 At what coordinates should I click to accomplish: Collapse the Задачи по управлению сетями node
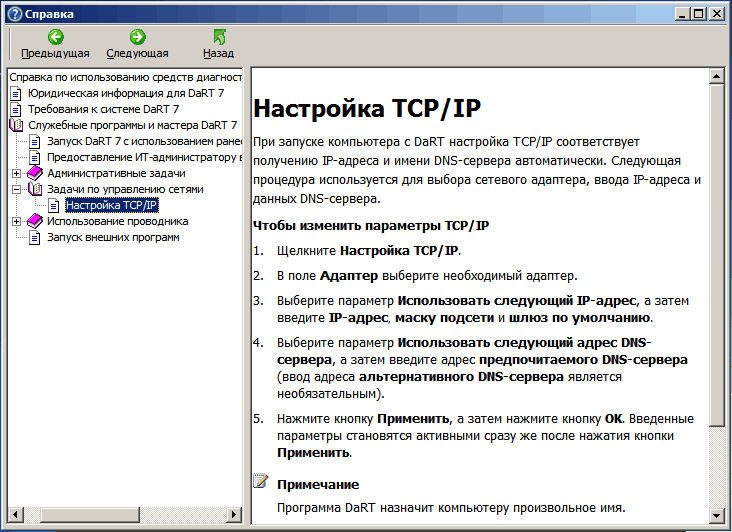coord(16,189)
